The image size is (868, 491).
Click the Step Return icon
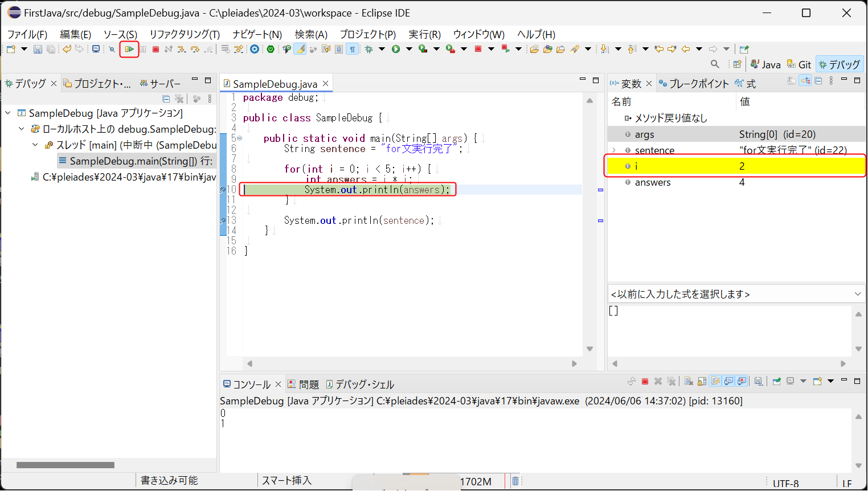click(208, 49)
